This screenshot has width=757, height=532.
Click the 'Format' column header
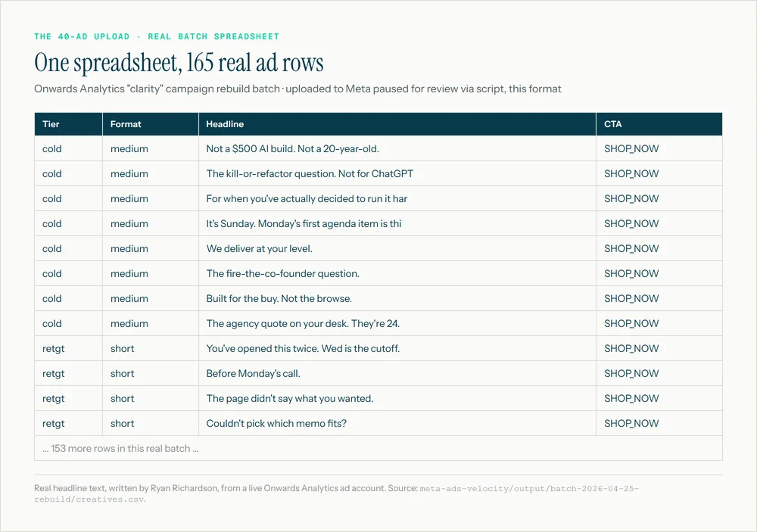point(150,124)
